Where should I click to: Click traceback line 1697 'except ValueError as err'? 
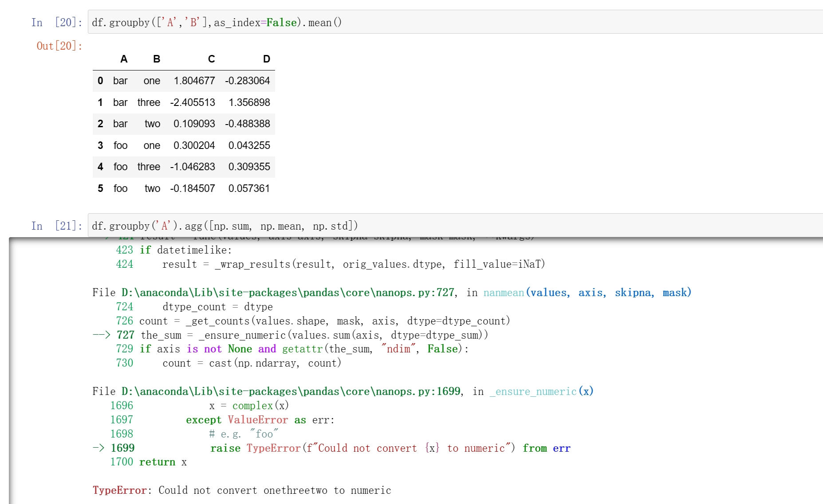click(x=260, y=420)
